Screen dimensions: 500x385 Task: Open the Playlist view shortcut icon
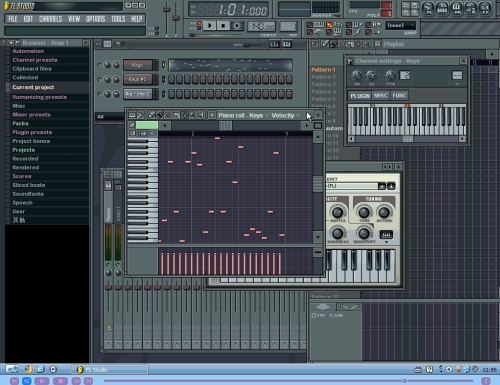click(428, 8)
